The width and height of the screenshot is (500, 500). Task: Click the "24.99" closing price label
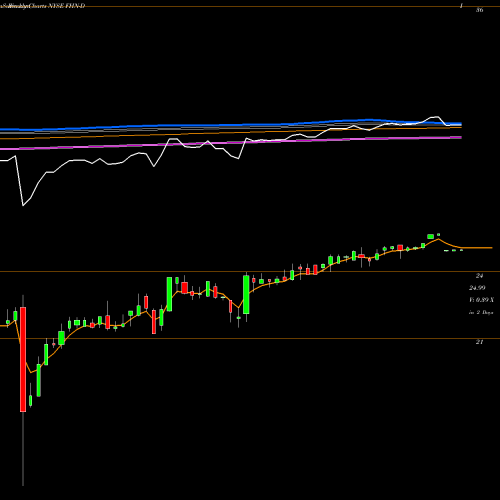pyautogui.click(x=477, y=288)
